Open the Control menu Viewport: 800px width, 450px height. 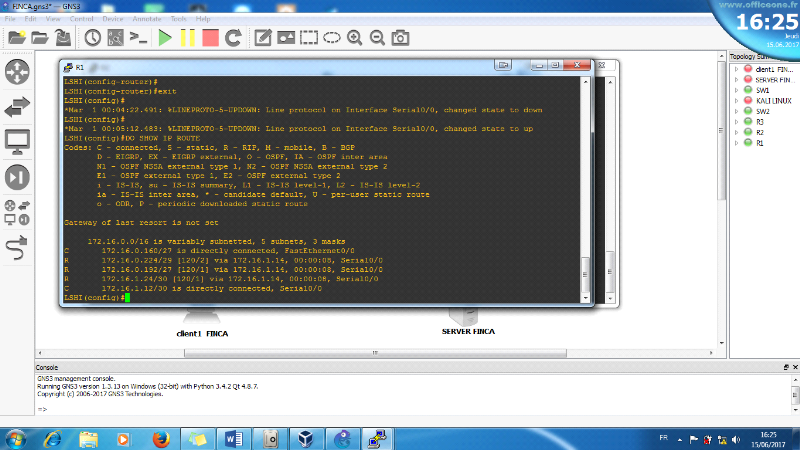pyautogui.click(x=82, y=19)
